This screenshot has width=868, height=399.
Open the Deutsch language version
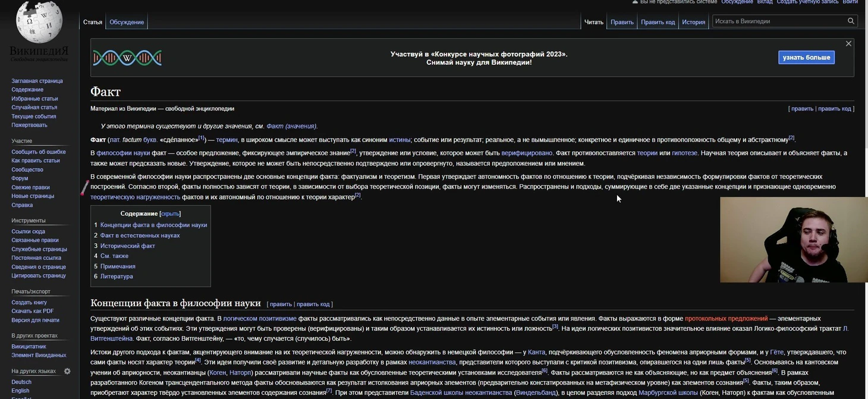[x=21, y=382]
